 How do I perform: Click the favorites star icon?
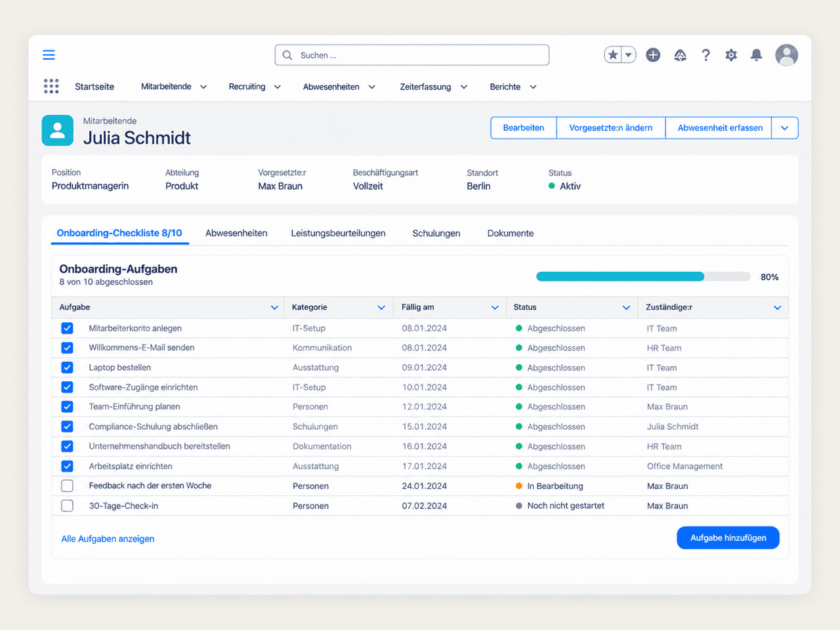click(613, 55)
